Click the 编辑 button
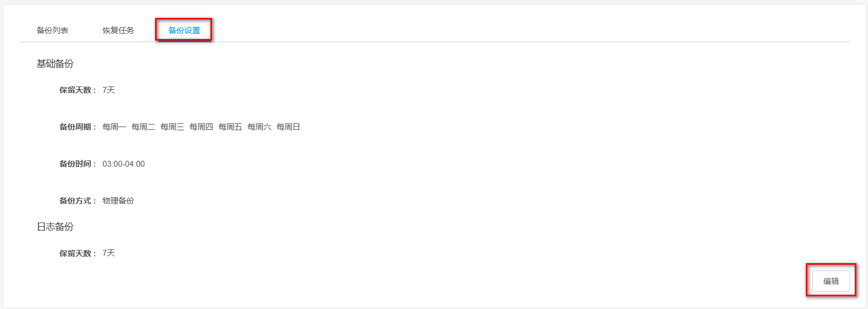This screenshot has height=309, width=868. click(x=831, y=281)
